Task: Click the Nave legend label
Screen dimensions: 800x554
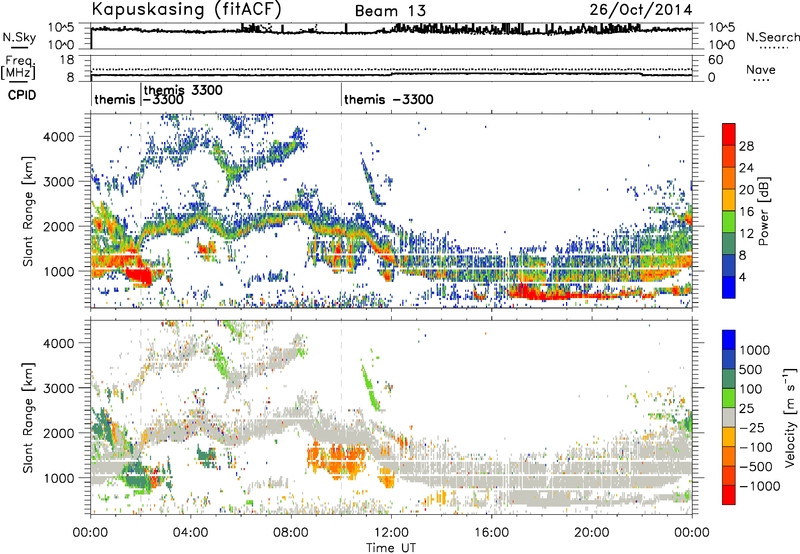Action: (x=761, y=69)
